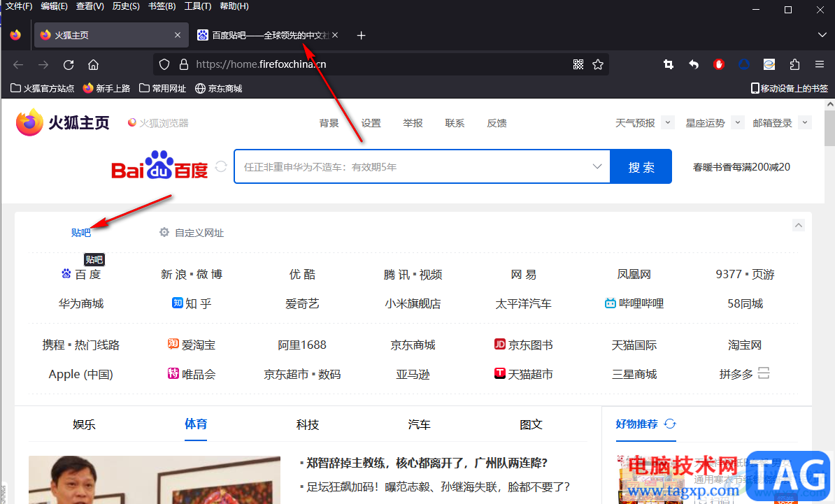Open the 帮助(H) menu
This screenshot has height=504, width=835.
tap(234, 6)
